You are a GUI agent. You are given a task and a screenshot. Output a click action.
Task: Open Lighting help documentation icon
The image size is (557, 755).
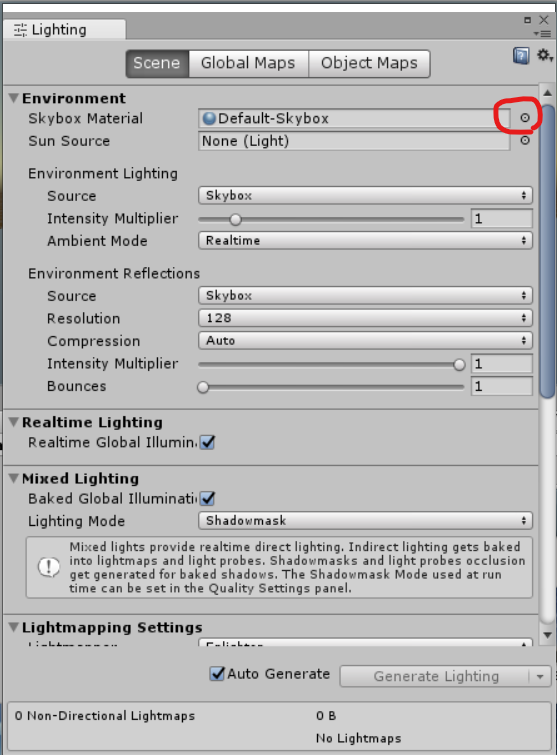[x=521, y=56]
